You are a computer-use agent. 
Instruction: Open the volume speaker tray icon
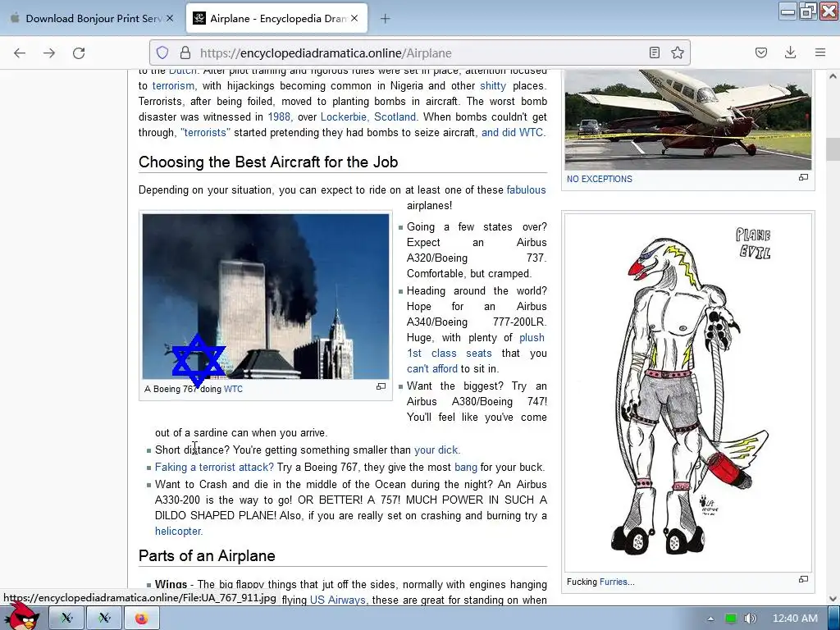750,619
